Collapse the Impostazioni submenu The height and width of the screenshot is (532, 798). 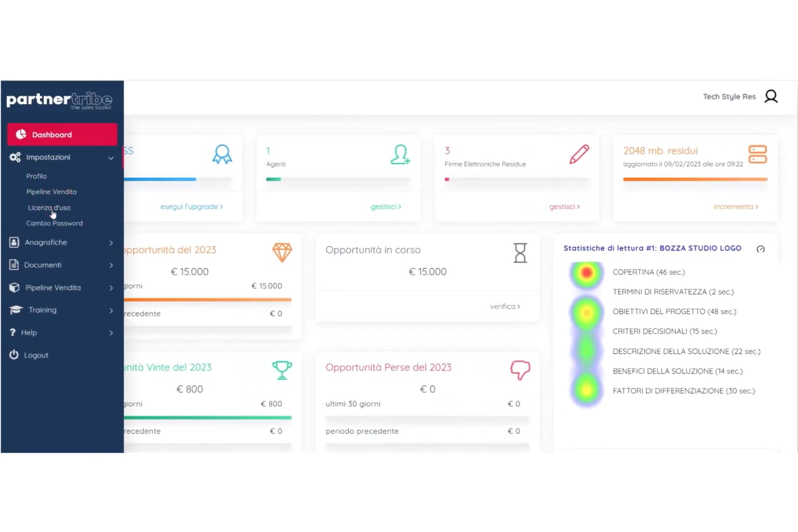point(111,157)
